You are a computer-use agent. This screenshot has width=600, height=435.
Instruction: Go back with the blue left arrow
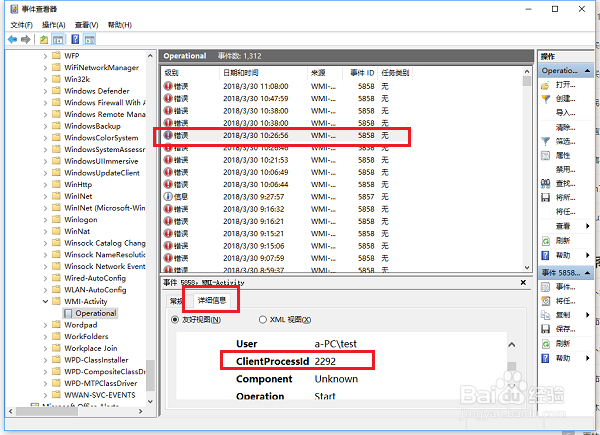coord(12,39)
